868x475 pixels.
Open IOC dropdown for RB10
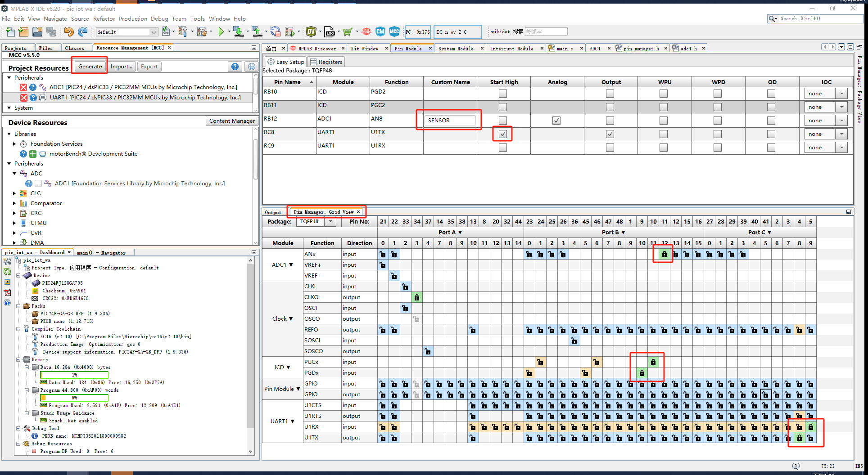(x=841, y=94)
